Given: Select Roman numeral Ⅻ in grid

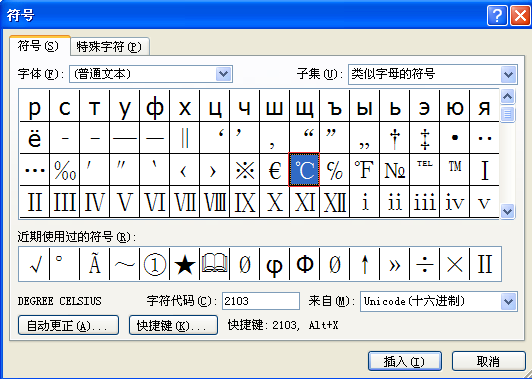Looking at the screenshot, I should click(x=334, y=202).
